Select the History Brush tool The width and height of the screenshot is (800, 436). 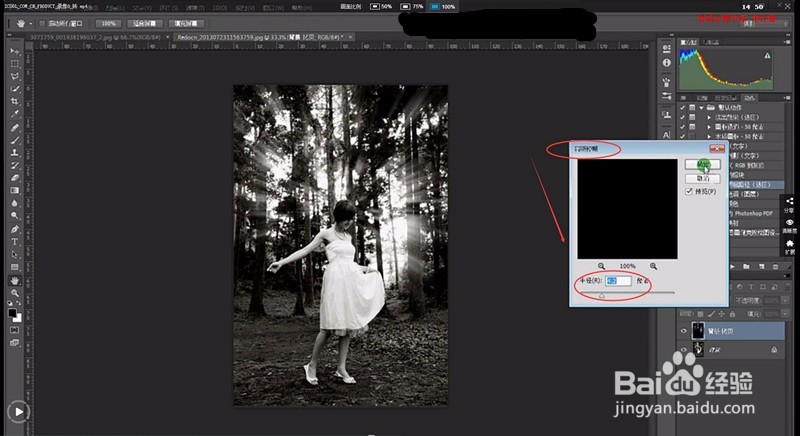coord(15,165)
